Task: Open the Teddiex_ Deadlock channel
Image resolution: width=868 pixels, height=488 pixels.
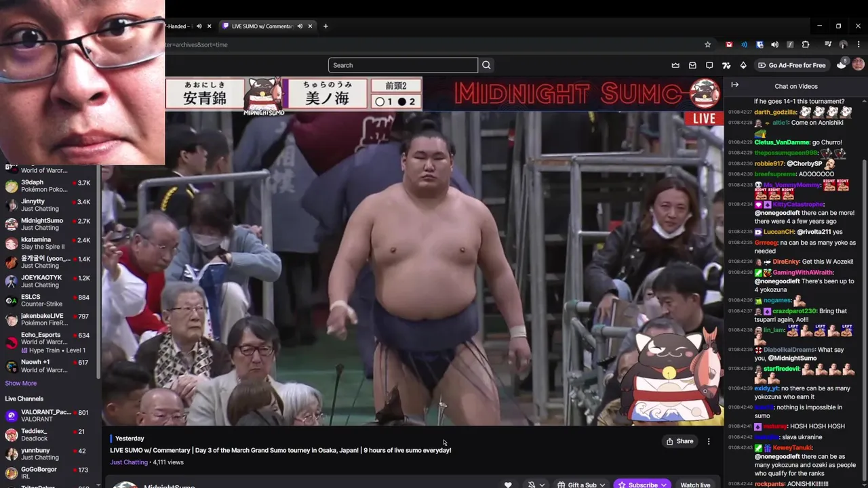Action: 50,434
